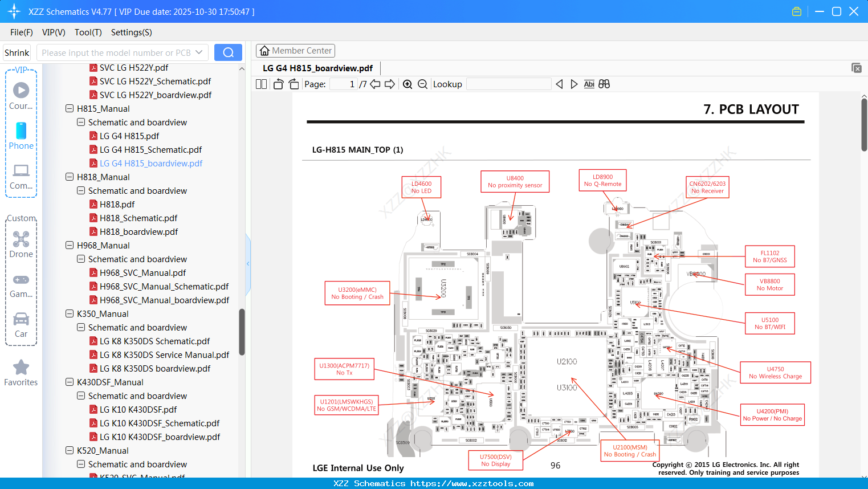868x489 pixels.
Task: Collapse the H815_Manual folder
Action: coord(70,108)
